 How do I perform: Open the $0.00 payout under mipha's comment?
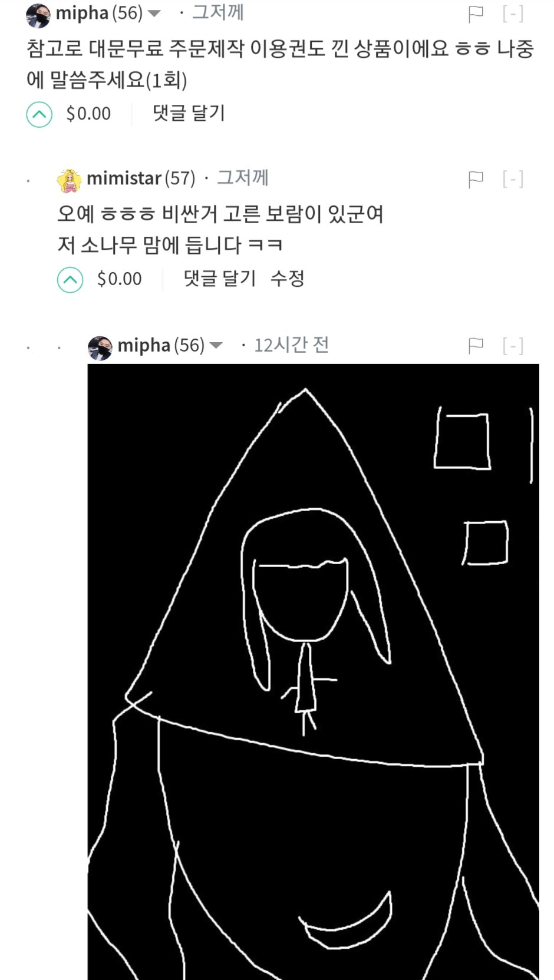(x=88, y=114)
